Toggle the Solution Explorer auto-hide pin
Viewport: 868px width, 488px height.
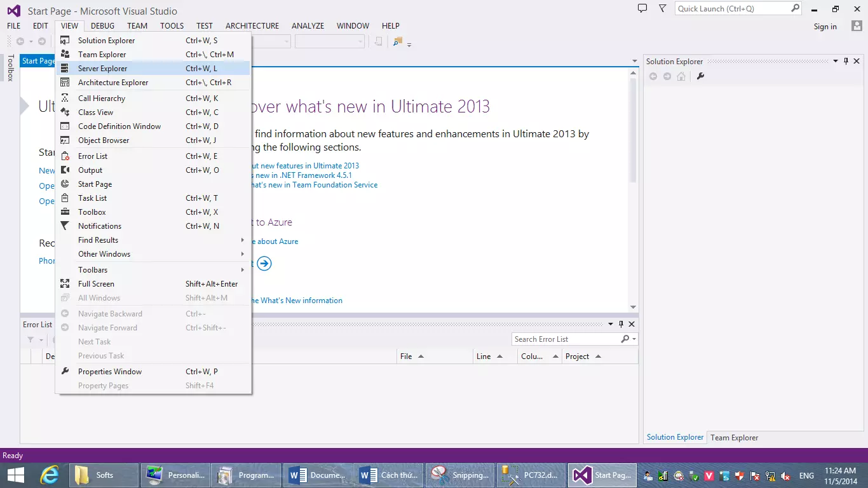click(x=846, y=62)
